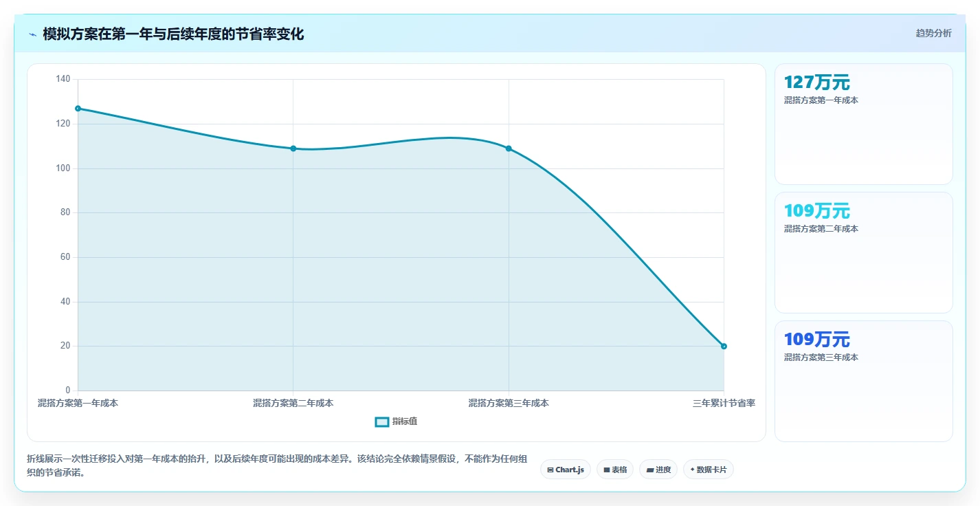This screenshot has height=506, width=980.
Task: Click the chart data point for 三年累计节省率
Action: pyautogui.click(x=724, y=346)
